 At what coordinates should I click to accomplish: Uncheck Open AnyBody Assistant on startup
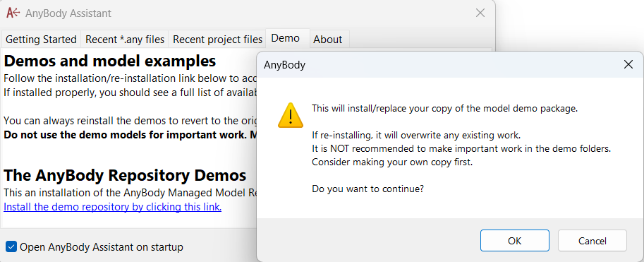pyautogui.click(x=11, y=246)
